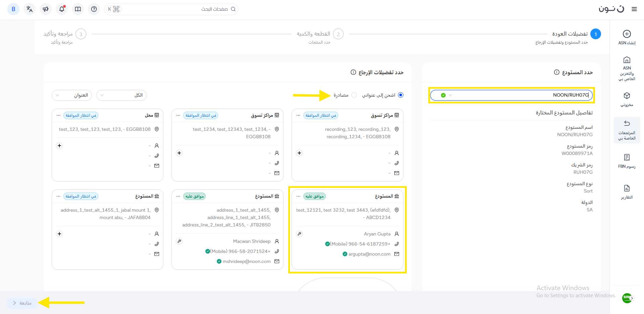Open the user guide book icon
644x314 pixels.
pos(78,9)
